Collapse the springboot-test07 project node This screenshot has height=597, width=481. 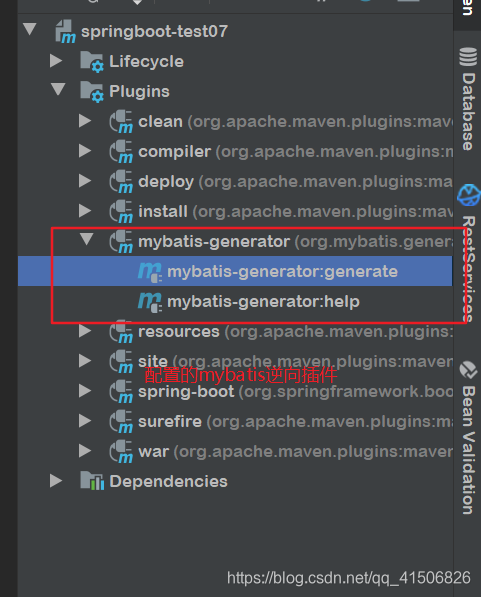pyautogui.click(x=30, y=29)
